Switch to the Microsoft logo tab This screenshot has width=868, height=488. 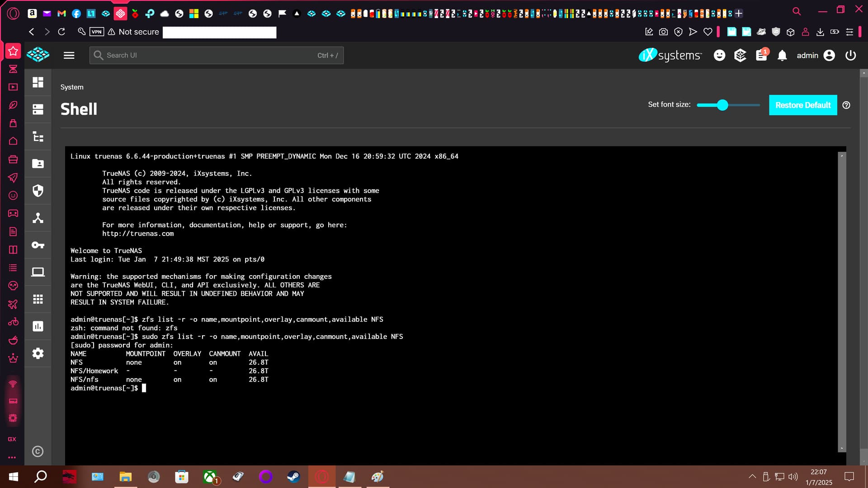point(194,14)
